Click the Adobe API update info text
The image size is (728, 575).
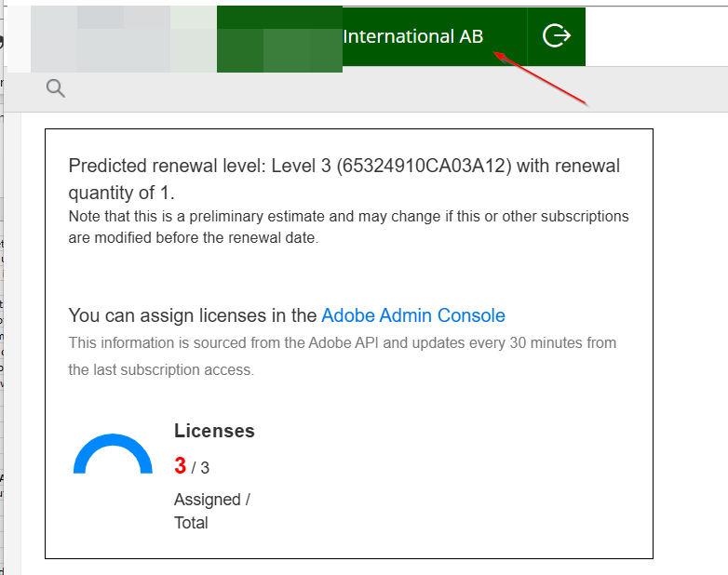[x=343, y=356]
